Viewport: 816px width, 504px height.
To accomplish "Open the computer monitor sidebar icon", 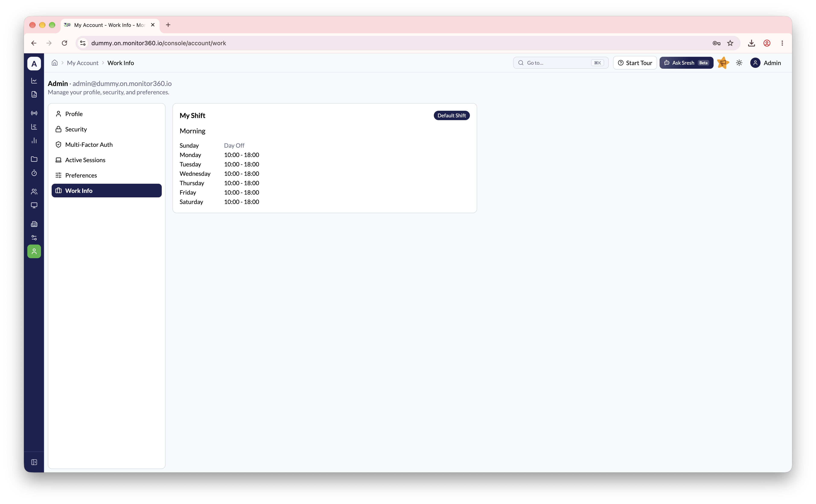I will coord(34,205).
